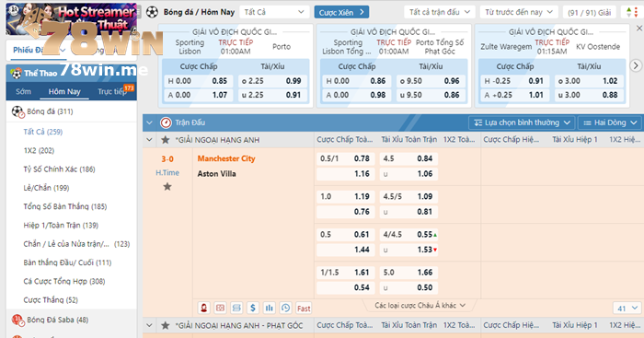Click the Thể Thao sports header icon
The image size is (644, 338).
pos(16,73)
